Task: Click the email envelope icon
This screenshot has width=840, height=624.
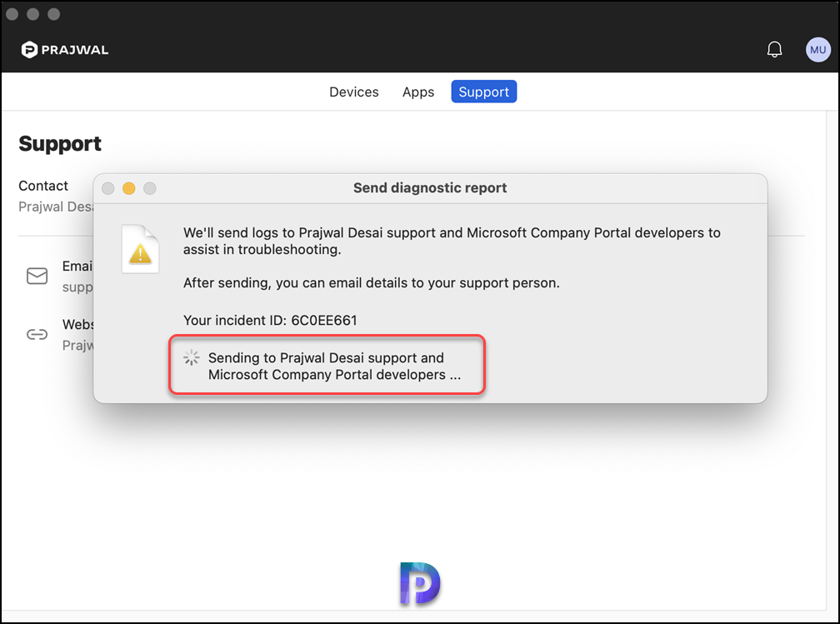Action: pyautogui.click(x=37, y=276)
